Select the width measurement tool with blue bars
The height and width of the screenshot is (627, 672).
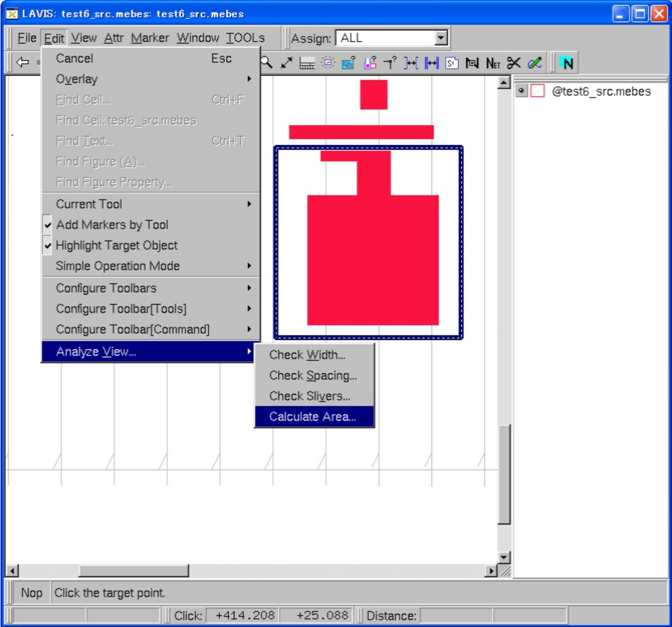tap(432, 63)
